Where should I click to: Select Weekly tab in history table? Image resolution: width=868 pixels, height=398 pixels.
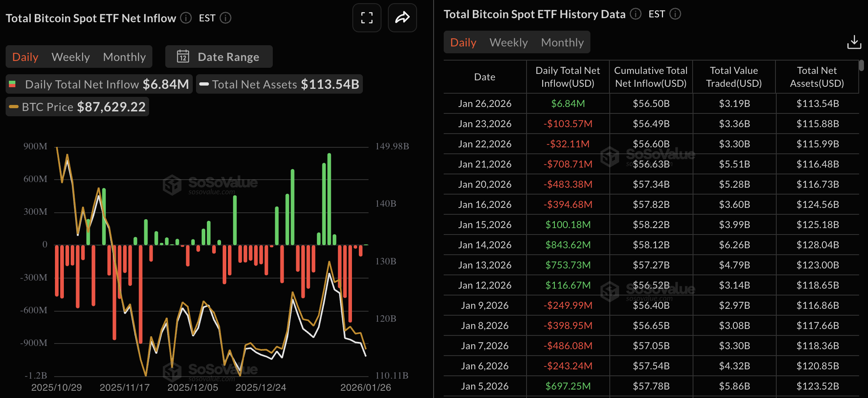509,42
